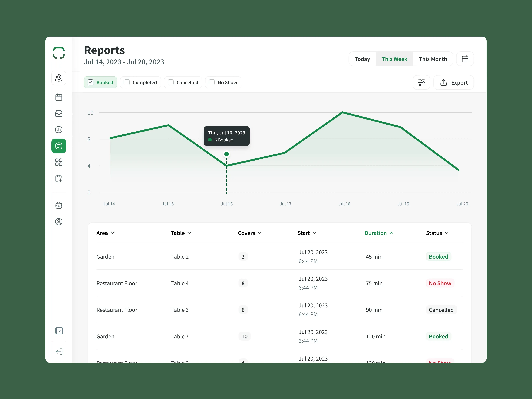Click the Jul 16 data point marker
The image size is (532, 399).
click(226, 154)
